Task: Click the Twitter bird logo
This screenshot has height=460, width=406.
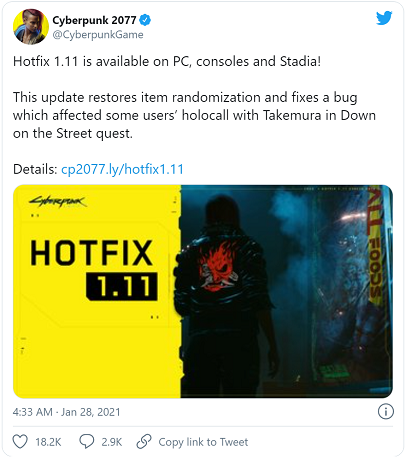Action: click(384, 18)
